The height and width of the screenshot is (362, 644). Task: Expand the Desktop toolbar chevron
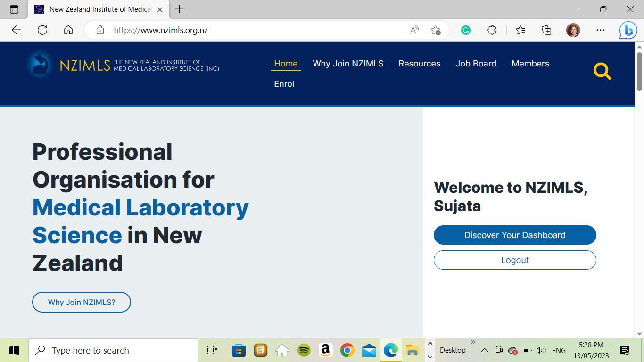(473, 342)
